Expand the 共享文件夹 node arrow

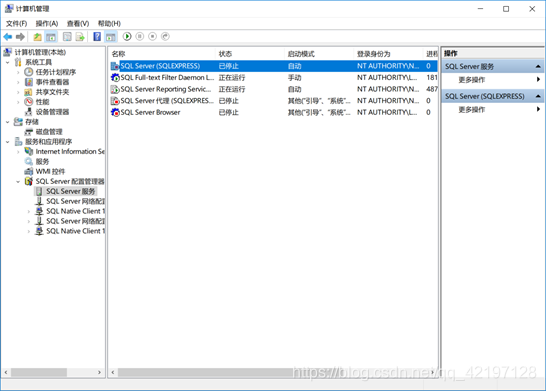18,92
